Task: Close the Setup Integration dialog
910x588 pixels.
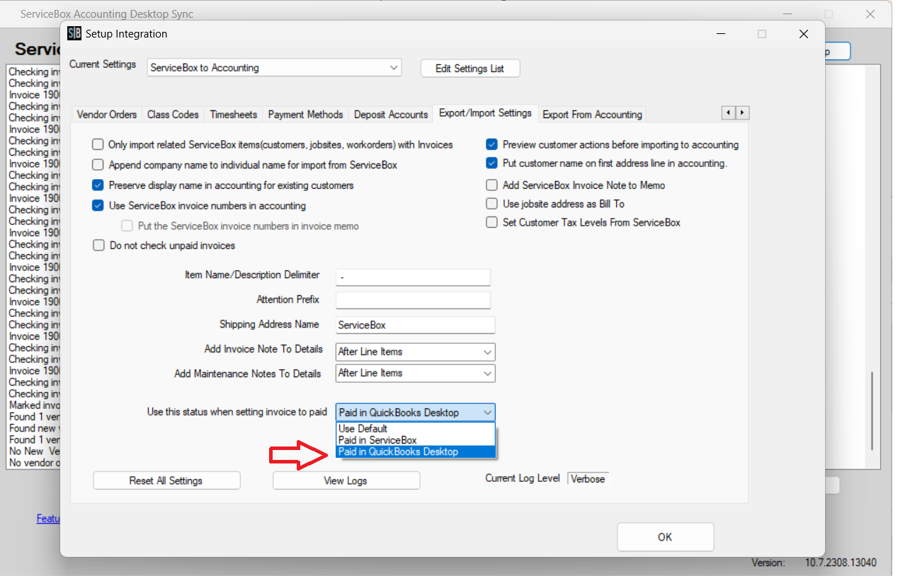Action: [x=803, y=34]
